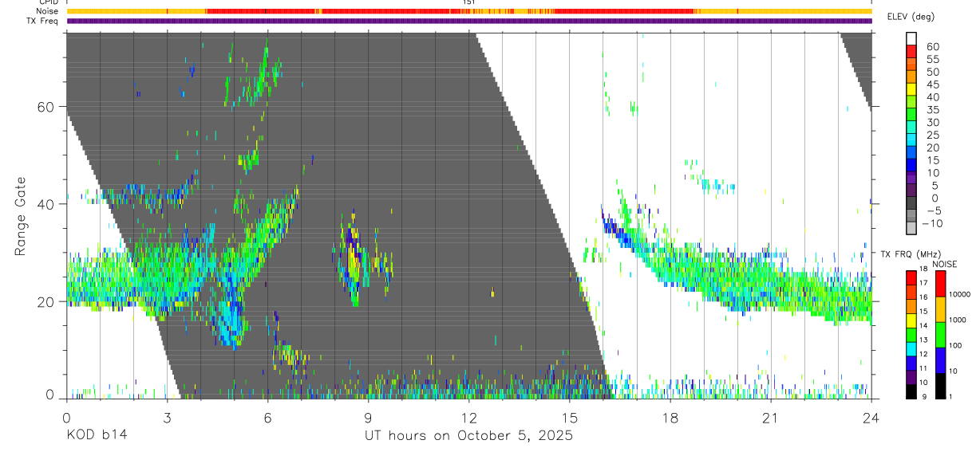Click the 'UT hours on October 5, 2025' axis title
The width and height of the screenshot is (980, 452).
click(x=468, y=436)
